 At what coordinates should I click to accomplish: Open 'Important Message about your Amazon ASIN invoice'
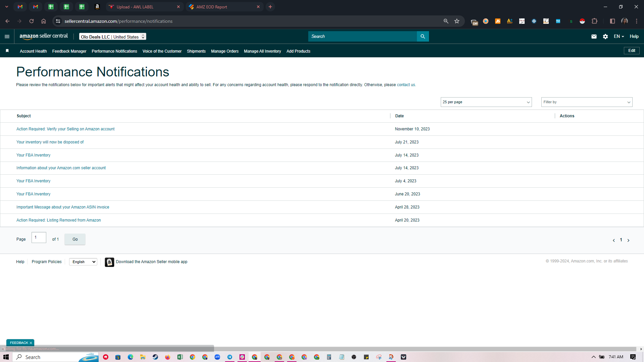(x=63, y=207)
